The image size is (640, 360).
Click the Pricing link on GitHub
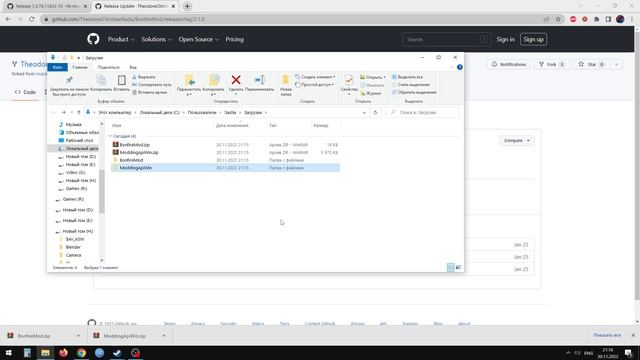235,40
